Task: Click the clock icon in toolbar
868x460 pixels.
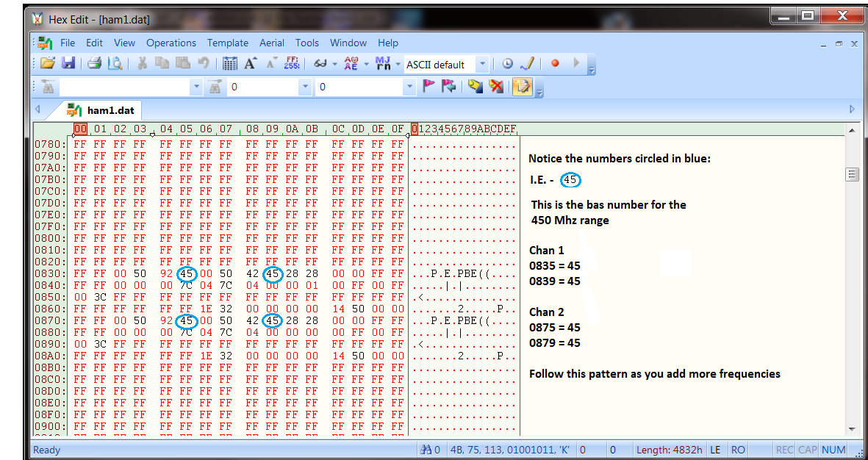Action: (x=507, y=64)
